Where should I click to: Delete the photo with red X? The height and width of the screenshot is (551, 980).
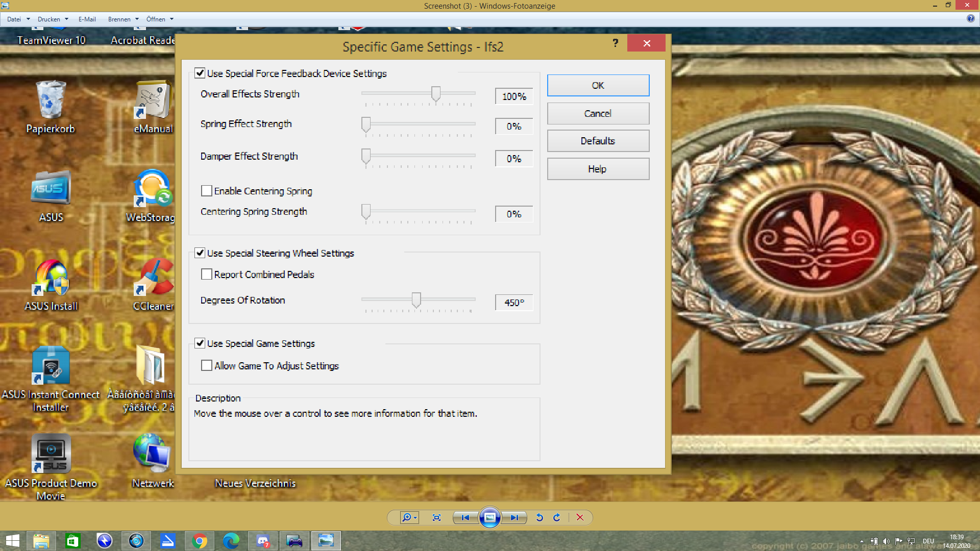580,517
